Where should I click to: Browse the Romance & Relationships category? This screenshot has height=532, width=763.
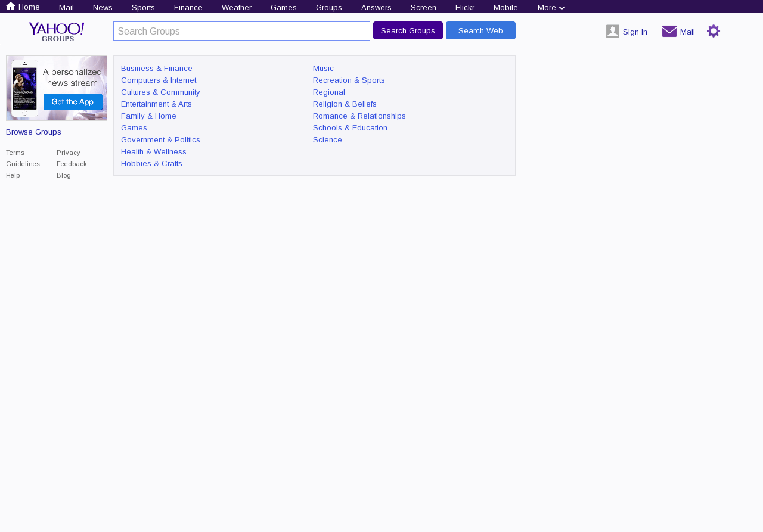(359, 116)
